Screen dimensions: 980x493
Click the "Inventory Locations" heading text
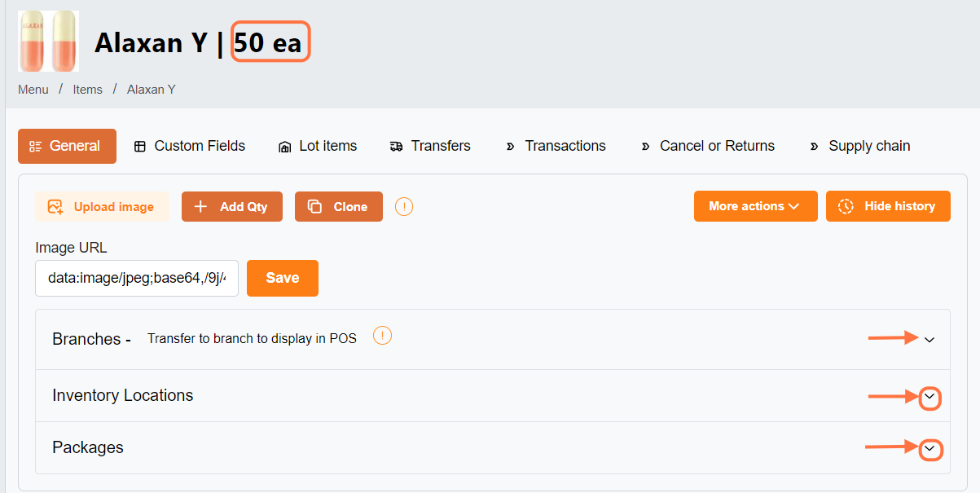pos(123,395)
